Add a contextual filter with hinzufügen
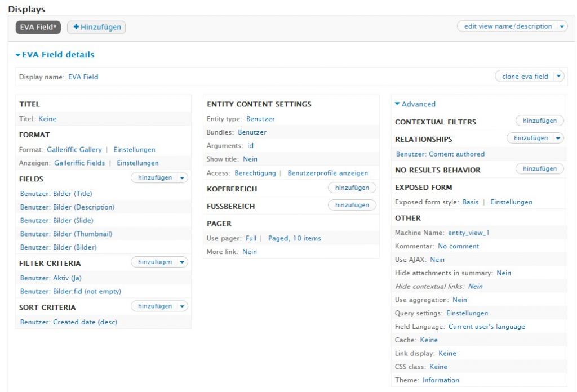 click(539, 121)
